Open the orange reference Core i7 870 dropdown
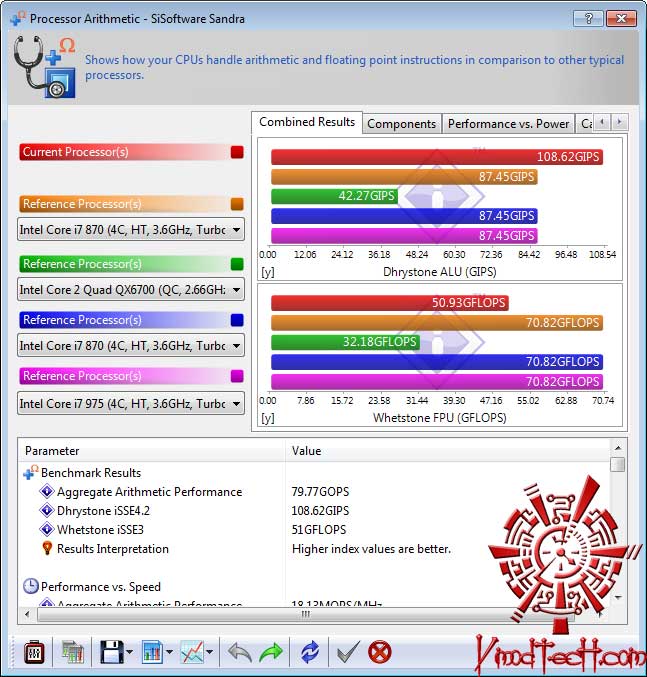The width and height of the screenshot is (647, 677). pyautogui.click(x=131, y=230)
